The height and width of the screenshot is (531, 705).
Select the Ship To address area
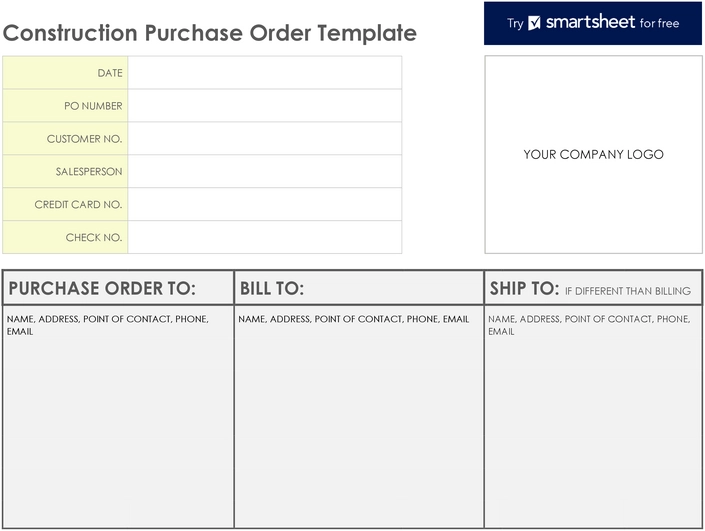(x=593, y=417)
